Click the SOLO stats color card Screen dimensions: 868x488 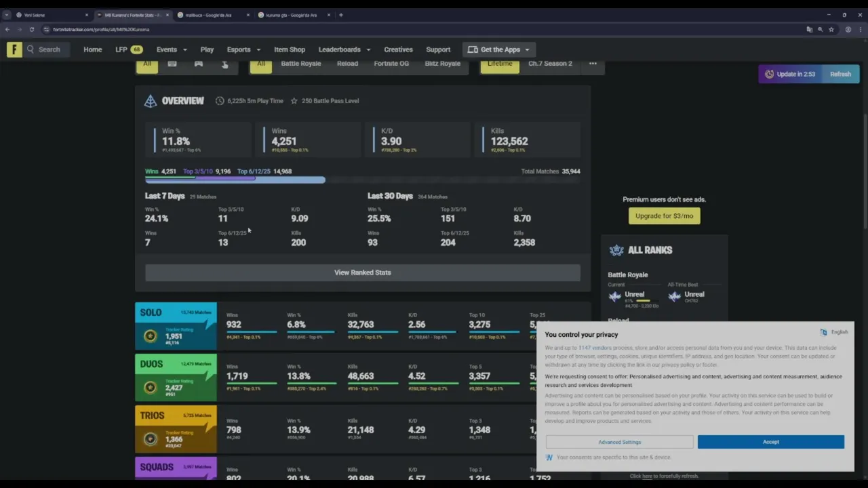coord(176,326)
